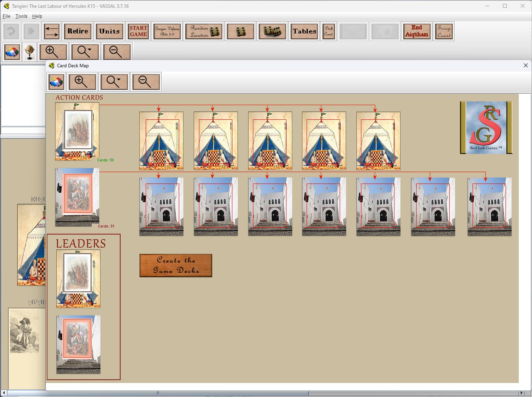Viewport: 532px width, 397px height.
Task: Open zoom level dropdown in Card Deck Map
Action: pos(114,82)
